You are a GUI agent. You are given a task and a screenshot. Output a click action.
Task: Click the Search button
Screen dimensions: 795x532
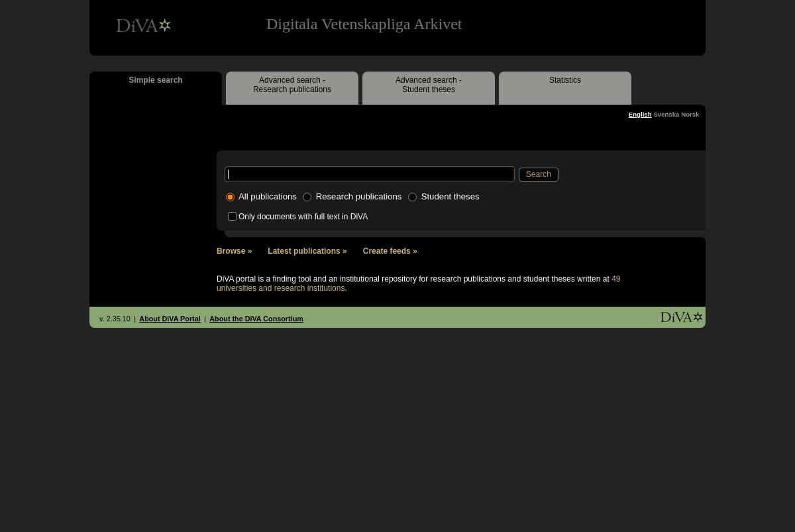tap(538, 174)
